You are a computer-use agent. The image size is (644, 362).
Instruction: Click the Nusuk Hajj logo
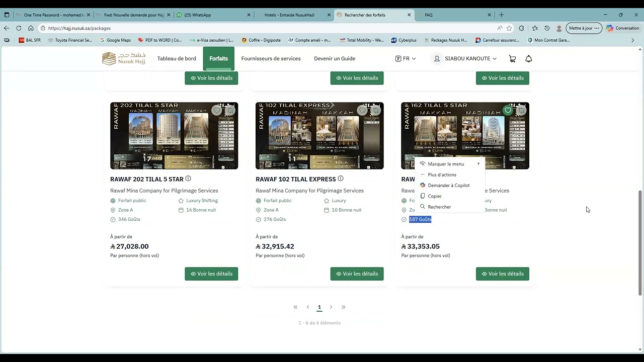(x=124, y=58)
